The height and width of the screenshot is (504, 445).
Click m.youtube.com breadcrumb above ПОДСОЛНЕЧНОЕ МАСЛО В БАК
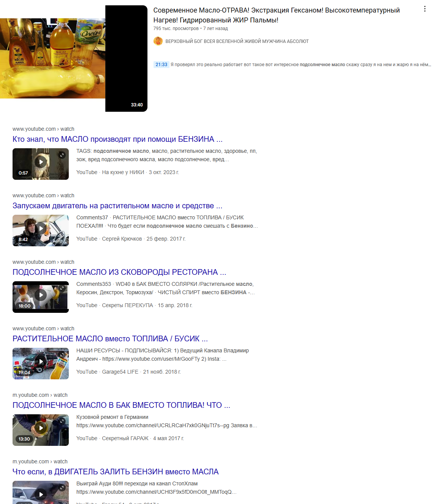coord(40,395)
